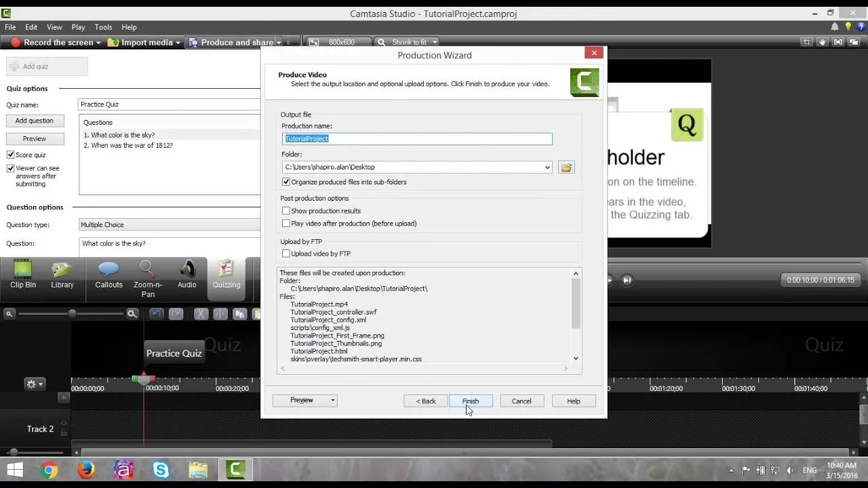
Task: Open Google Chrome from the taskbar
Action: (x=49, y=470)
